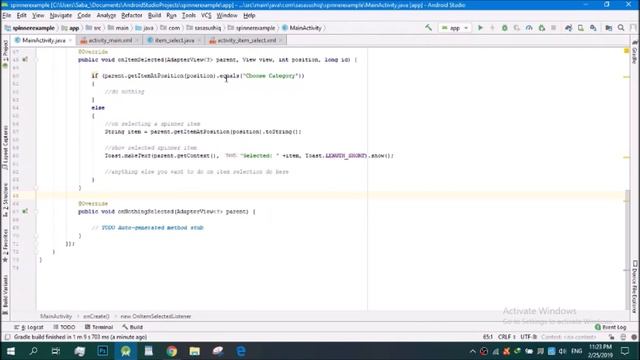Open the Windows Start menu
This screenshot has height=360, width=640.
[11, 351]
